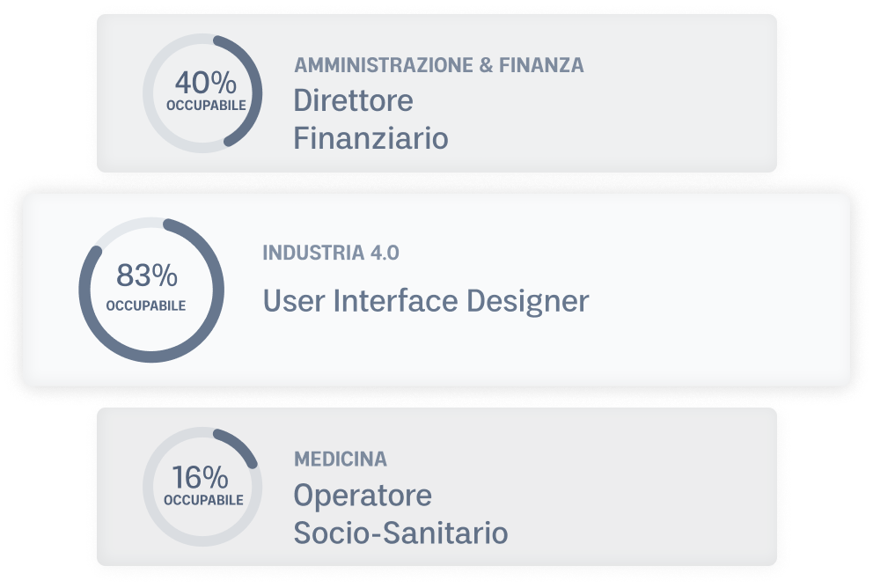This screenshot has width=873, height=588.
Task: Click the 16% occupabile circular gauge
Action: click(x=202, y=487)
